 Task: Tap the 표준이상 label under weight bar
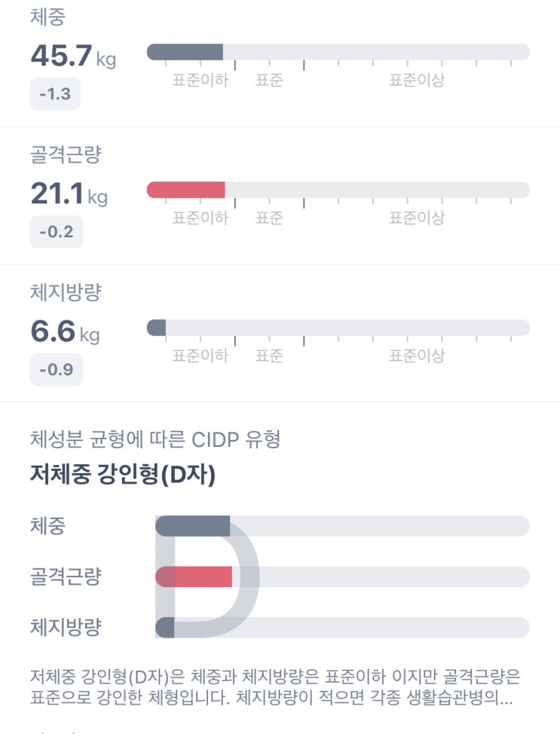(x=416, y=80)
